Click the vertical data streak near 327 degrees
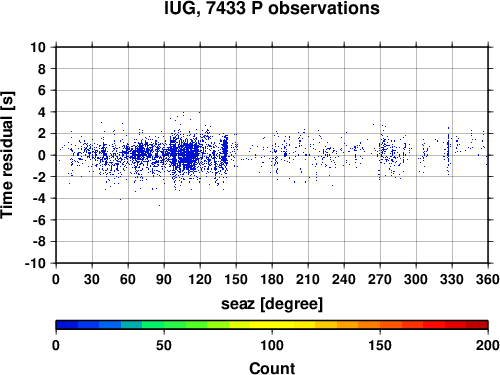Screen dimensions: 500x375 [448, 150]
